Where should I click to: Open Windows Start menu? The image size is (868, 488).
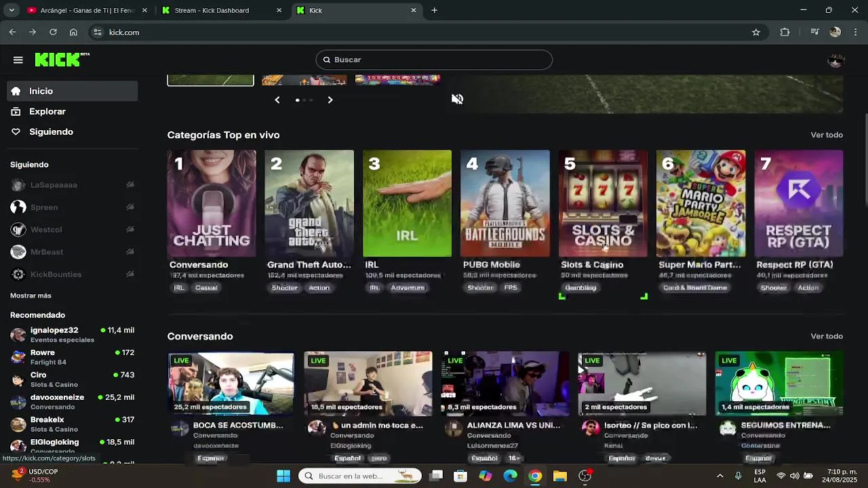pyautogui.click(x=283, y=476)
